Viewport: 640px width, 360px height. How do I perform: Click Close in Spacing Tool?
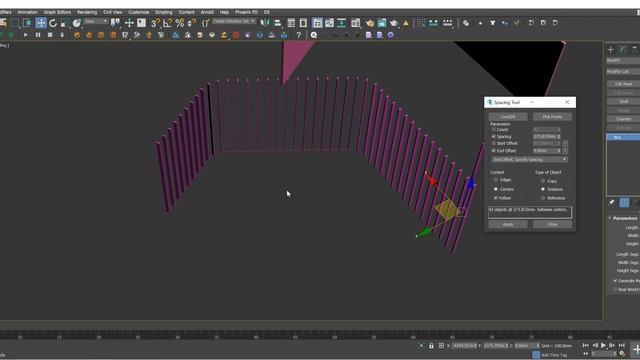pos(552,224)
